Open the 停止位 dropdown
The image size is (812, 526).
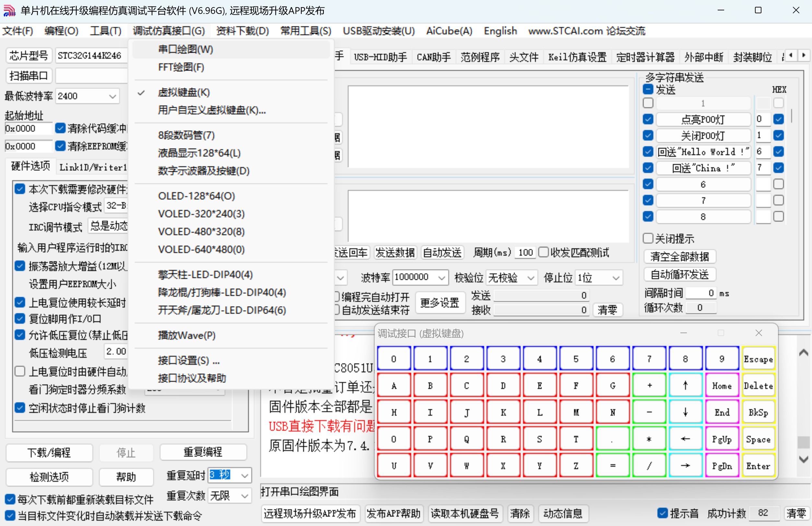pos(615,278)
